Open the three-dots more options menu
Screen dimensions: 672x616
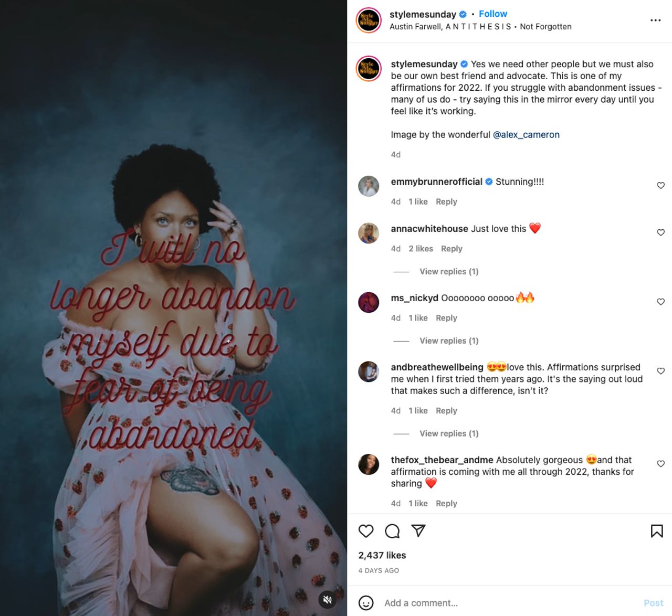(x=656, y=20)
